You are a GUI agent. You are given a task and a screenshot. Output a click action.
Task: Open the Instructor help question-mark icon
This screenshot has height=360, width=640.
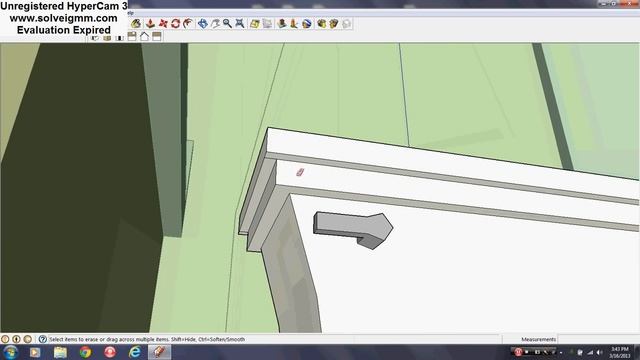pyautogui.click(x=42, y=339)
